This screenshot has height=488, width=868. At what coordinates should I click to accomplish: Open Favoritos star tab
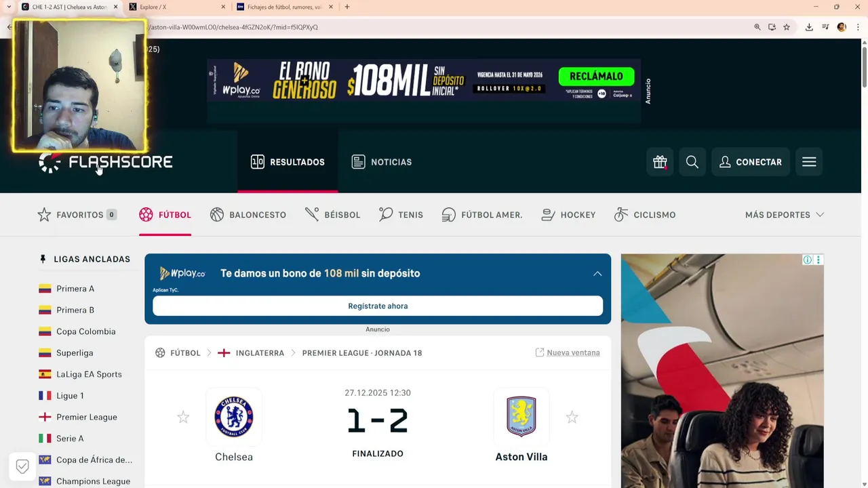click(x=77, y=215)
